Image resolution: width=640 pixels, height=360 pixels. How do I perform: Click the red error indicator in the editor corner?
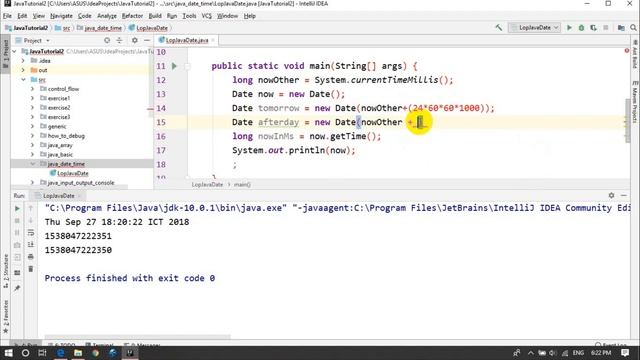[x=627, y=51]
